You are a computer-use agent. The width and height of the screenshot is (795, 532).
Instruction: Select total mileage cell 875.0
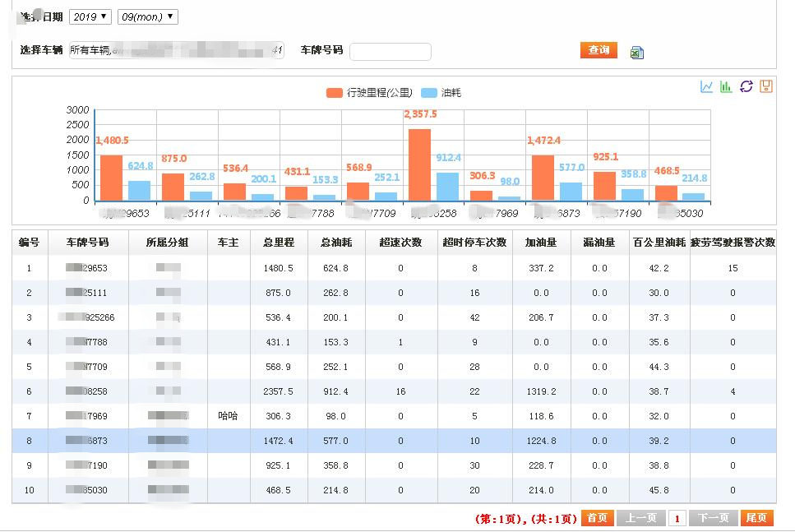pyautogui.click(x=279, y=293)
